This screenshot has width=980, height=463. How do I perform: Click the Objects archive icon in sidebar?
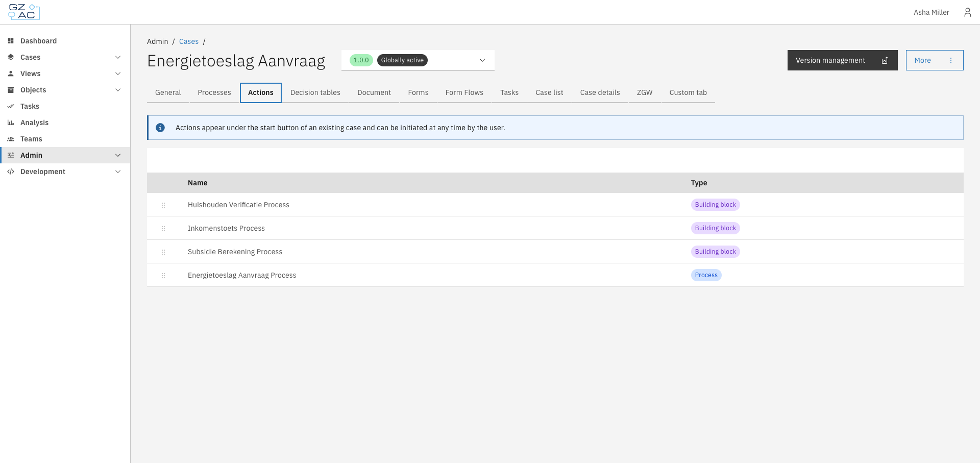(x=11, y=90)
